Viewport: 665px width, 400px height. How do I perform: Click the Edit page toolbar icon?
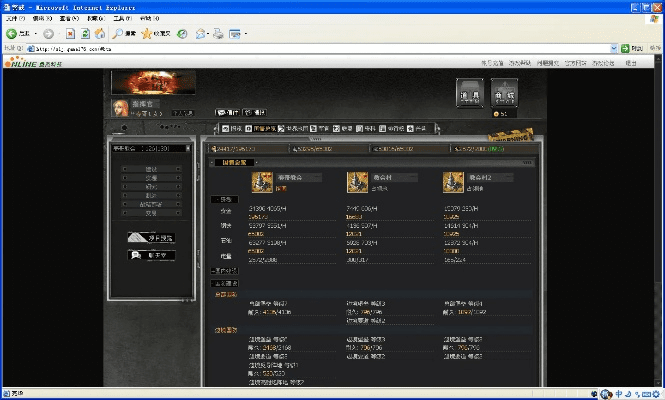235,34
